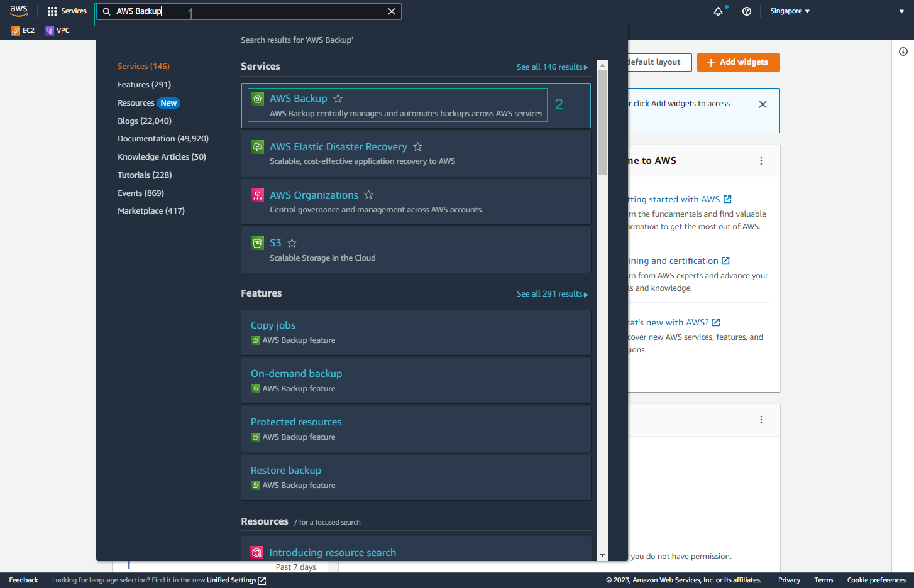Select Features (291) filter
This screenshot has width=914, height=588.
144,84
